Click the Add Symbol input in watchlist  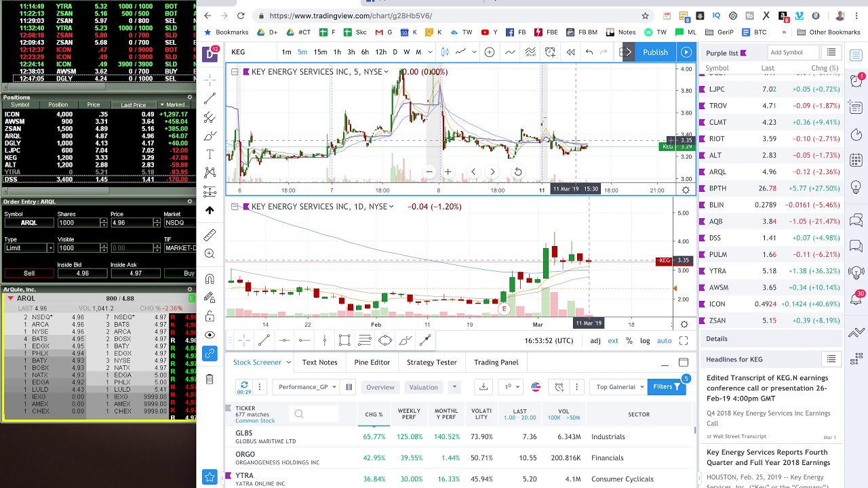pos(793,52)
